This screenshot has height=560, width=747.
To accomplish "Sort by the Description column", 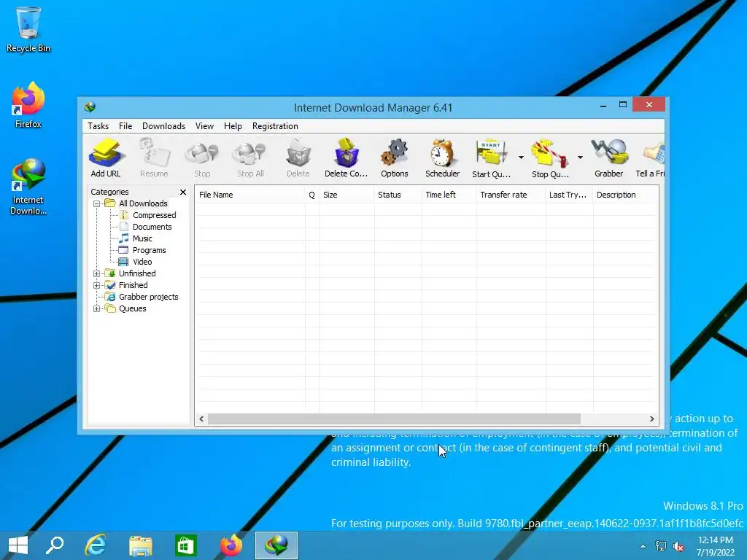I will click(626, 195).
